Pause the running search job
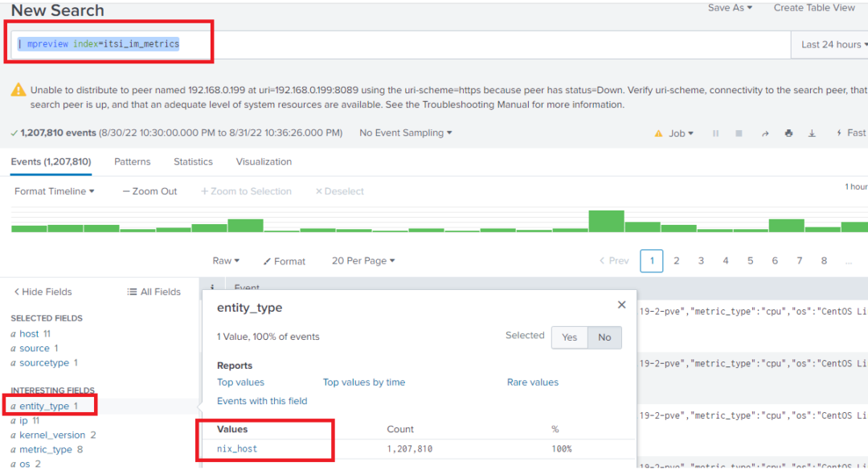868x470 pixels. click(x=715, y=133)
